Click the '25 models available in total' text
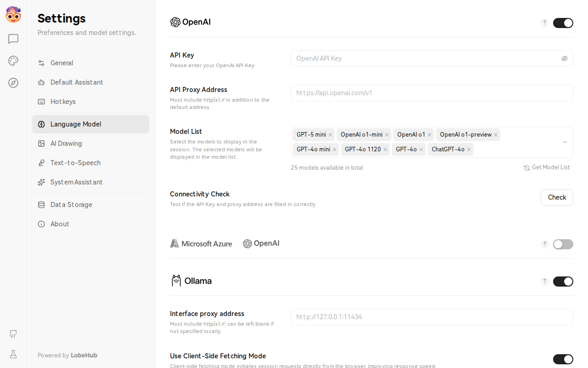This screenshot has width=588, height=368. click(327, 168)
